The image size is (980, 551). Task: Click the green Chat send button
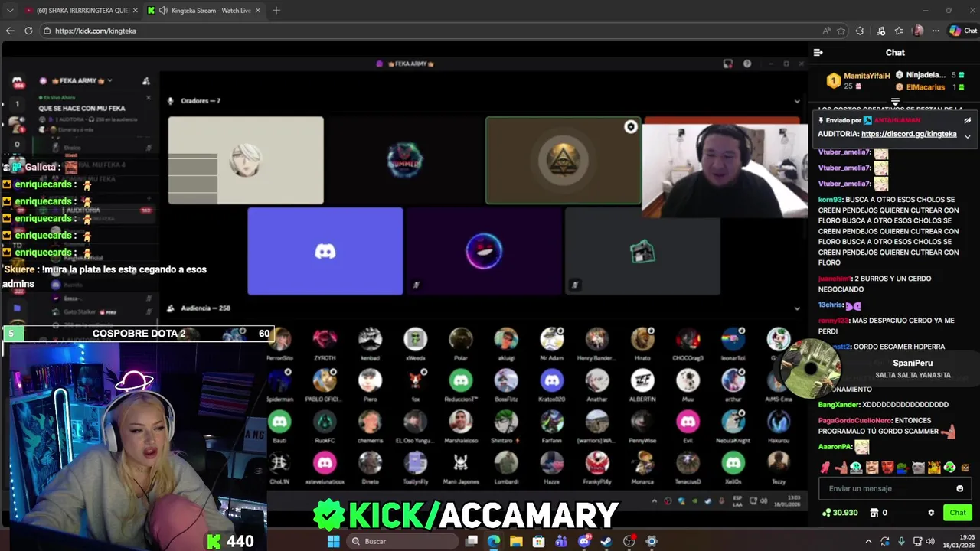pos(957,513)
